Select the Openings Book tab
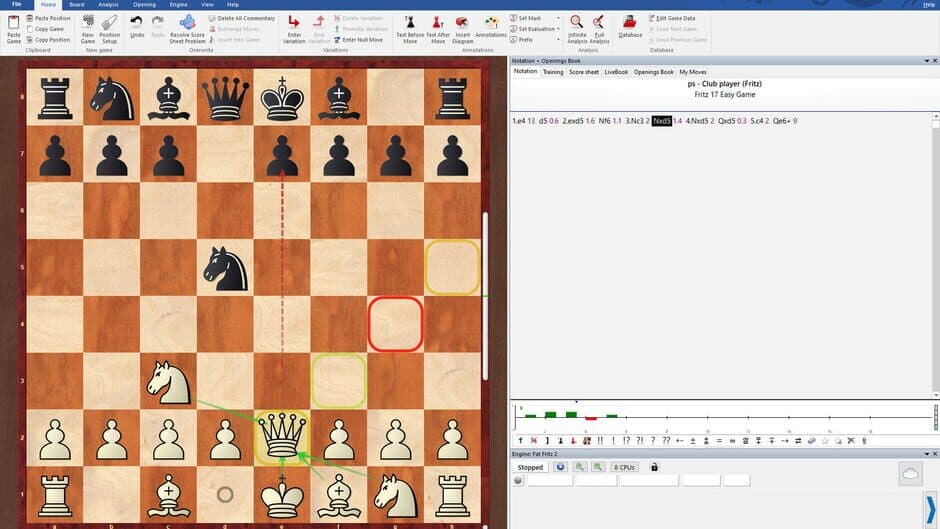The height and width of the screenshot is (529, 940). point(653,72)
